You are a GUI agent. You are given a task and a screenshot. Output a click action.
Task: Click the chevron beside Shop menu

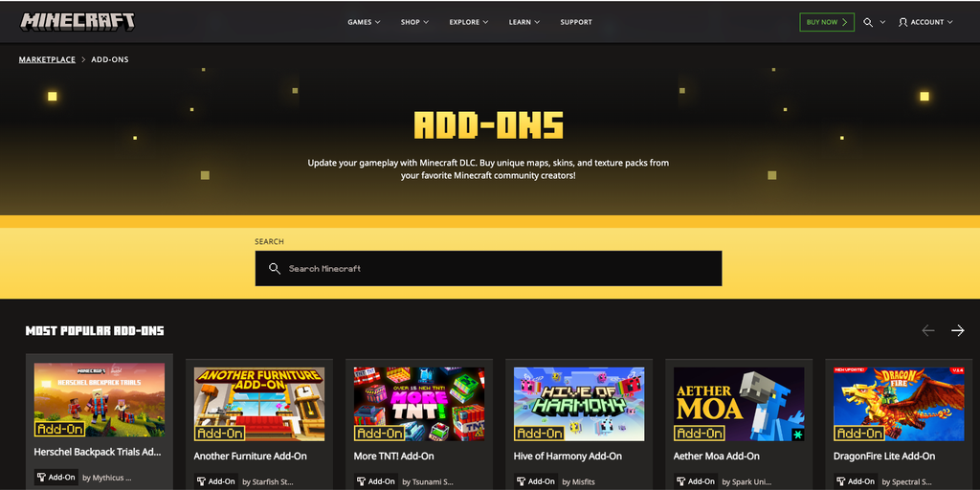coord(426,22)
